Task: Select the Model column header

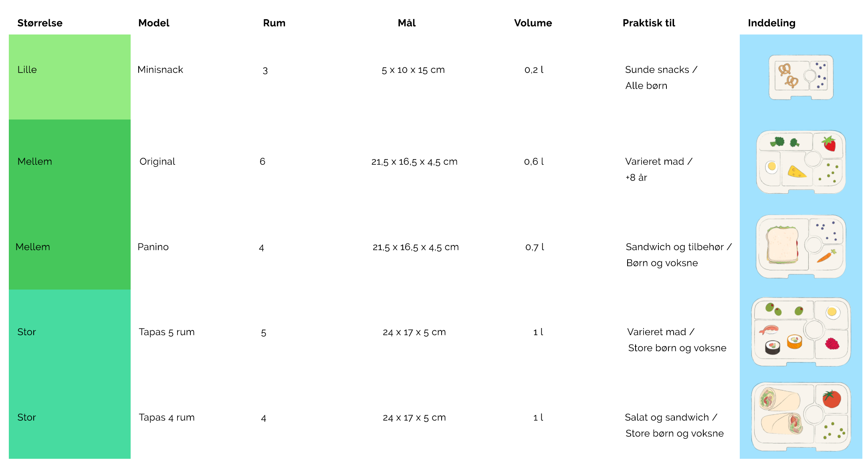Action: coord(154,23)
